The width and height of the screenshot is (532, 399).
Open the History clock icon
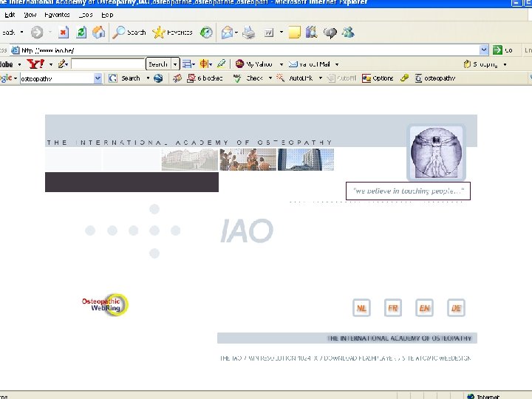[x=206, y=33]
